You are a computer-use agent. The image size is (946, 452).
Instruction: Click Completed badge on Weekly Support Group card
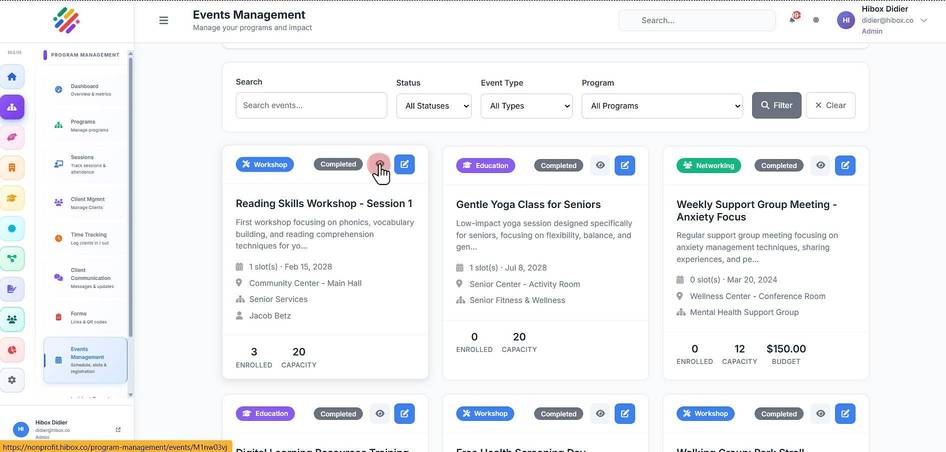779,165
